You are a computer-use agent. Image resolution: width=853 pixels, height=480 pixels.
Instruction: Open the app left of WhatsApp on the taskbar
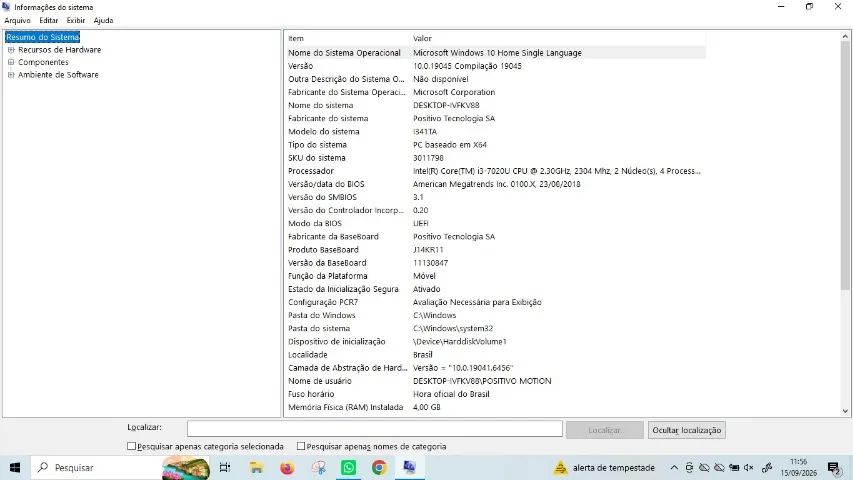(x=318, y=467)
